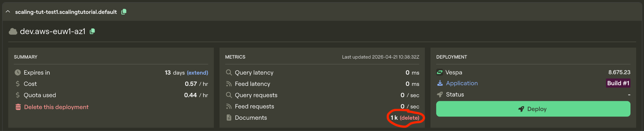Open the dev.aws-euw1-az1 zone heading
The width and height of the screenshot is (644, 131).
click(53, 31)
